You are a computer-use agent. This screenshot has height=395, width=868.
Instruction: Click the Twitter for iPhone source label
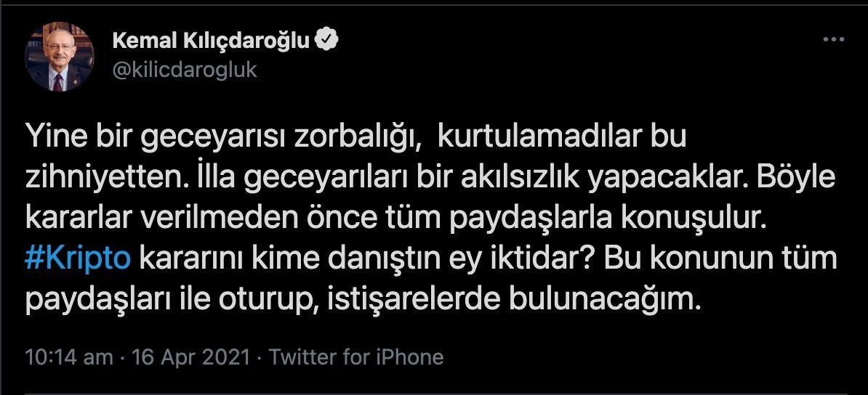coord(356,357)
